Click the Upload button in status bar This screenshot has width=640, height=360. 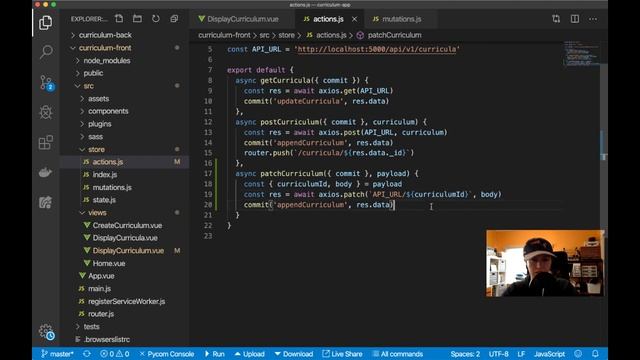click(x=249, y=354)
